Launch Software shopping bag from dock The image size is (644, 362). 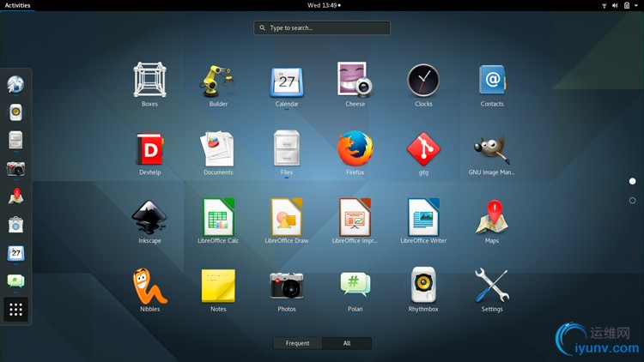[15, 225]
